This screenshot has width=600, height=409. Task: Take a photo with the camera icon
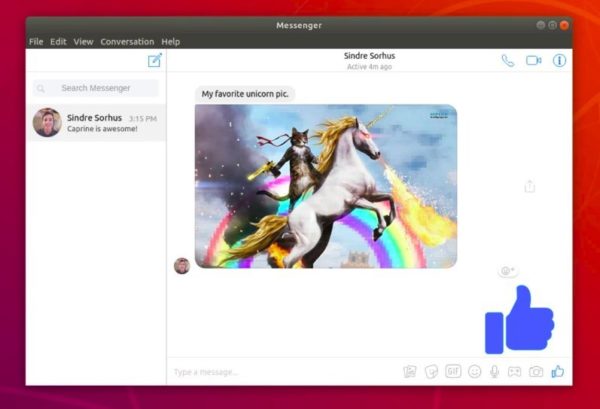[536, 372]
